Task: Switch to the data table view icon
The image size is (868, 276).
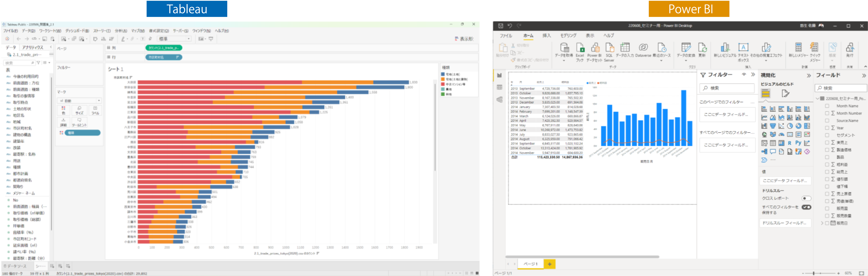Action: tap(499, 87)
